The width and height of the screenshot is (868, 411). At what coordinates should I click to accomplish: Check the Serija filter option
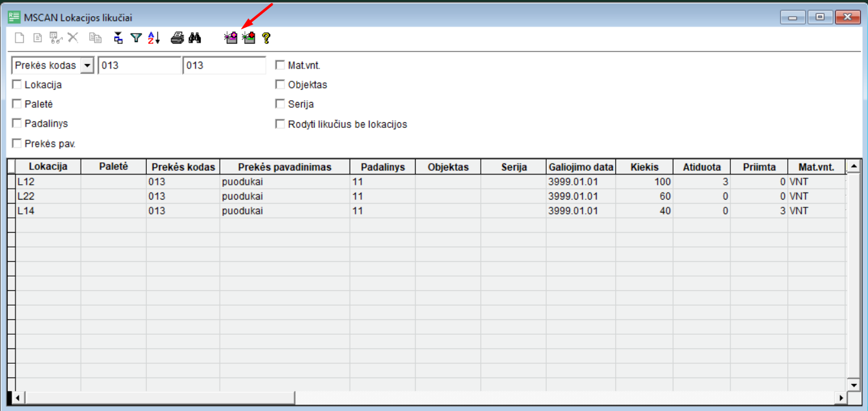pyautogui.click(x=280, y=104)
